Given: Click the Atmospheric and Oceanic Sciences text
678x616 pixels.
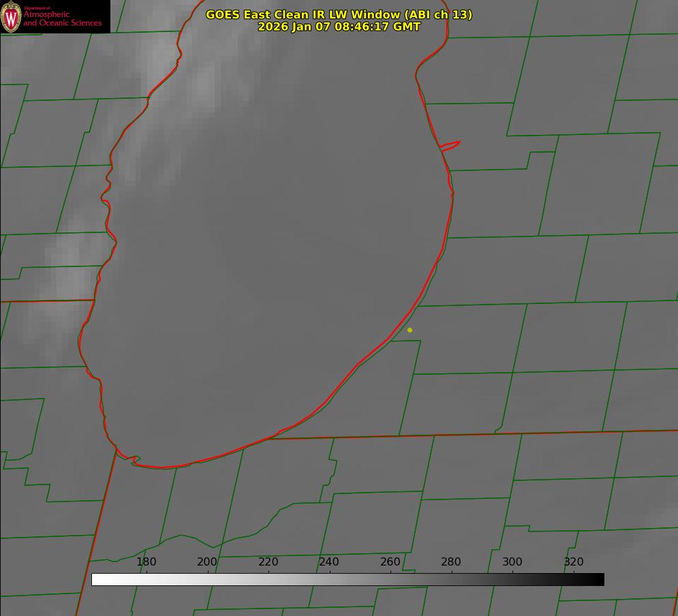Looking at the screenshot, I should click(x=62, y=18).
